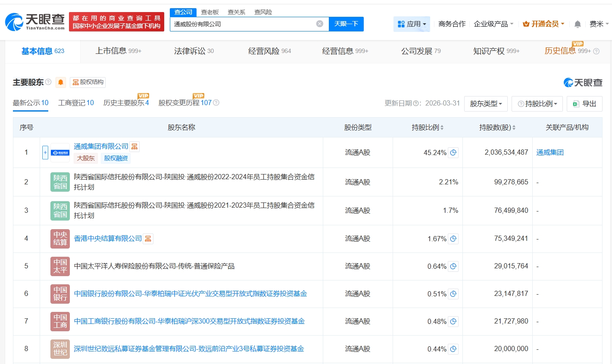The width and height of the screenshot is (612, 364).
Task: Open help icon next to 主要股东
Action: [x=48, y=82]
